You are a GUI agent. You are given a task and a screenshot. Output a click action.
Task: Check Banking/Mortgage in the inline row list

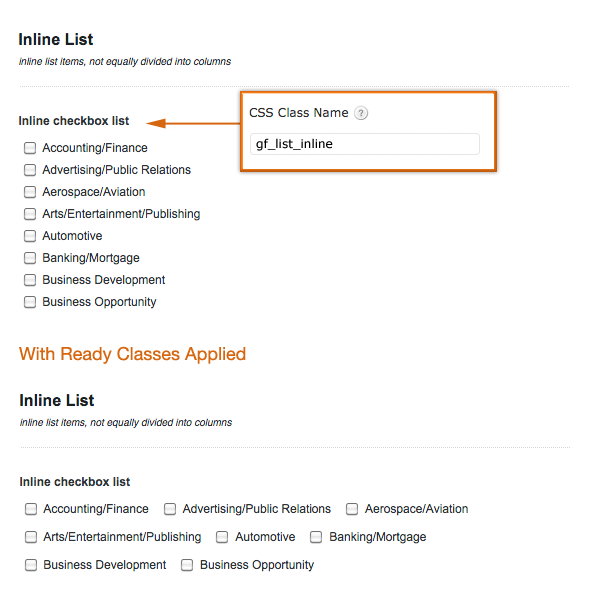pyautogui.click(x=316, y=537)
